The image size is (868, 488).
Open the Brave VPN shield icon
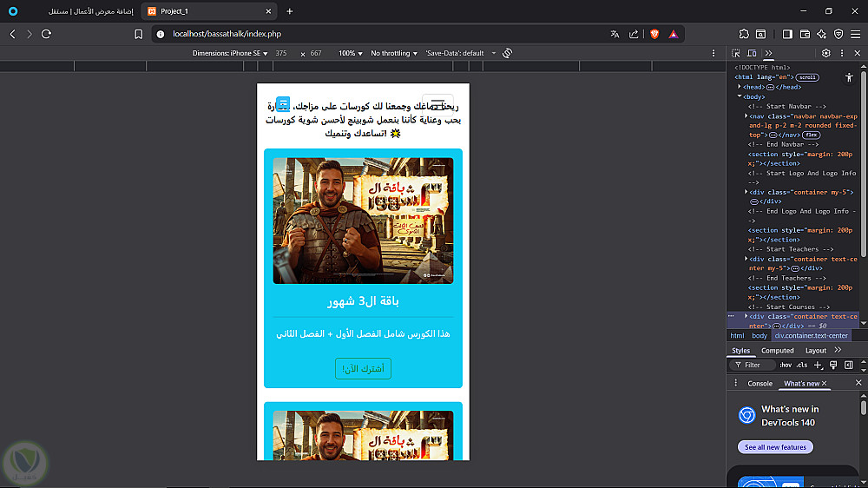coord(838,34)
